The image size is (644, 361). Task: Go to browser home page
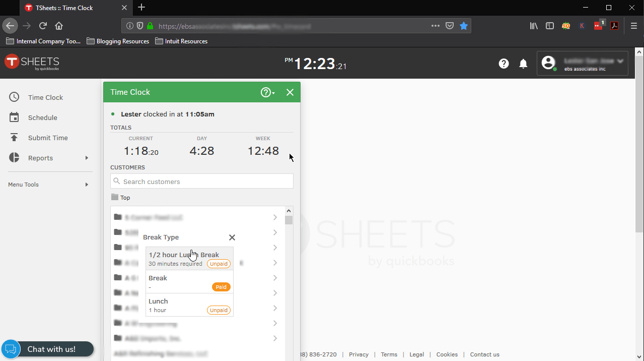pyautogui.click(x=59, y=26)
